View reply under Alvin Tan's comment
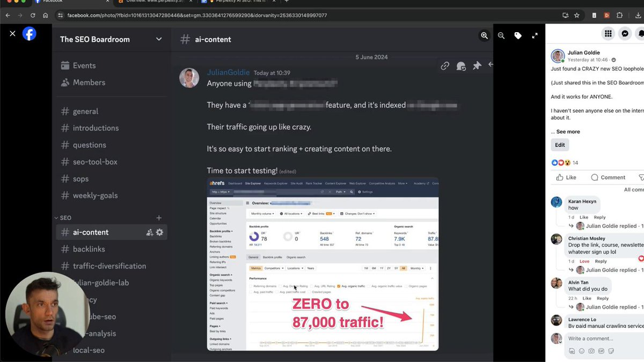The width and height of the screenshot is (644, 362). pos(611,307)
